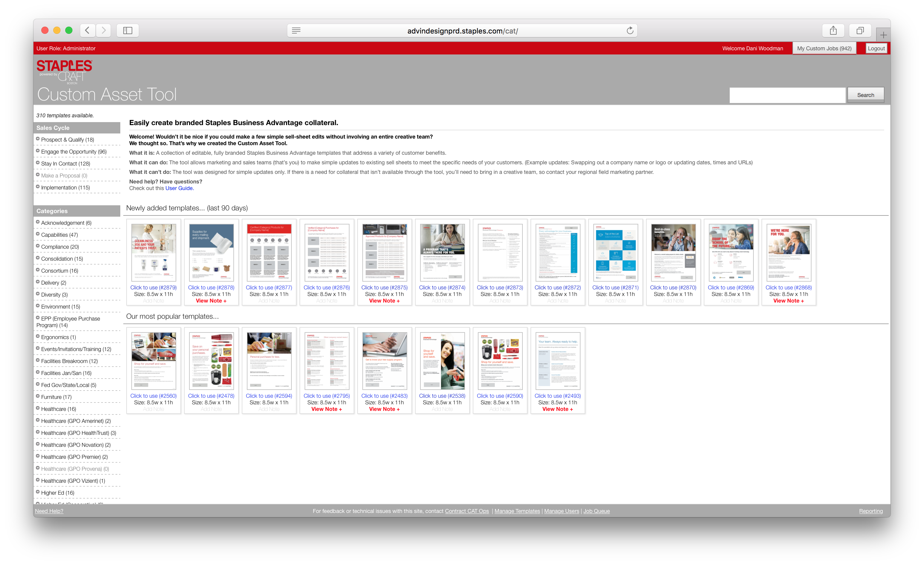924x565 pixels.
Task: Open the User Guide link
Action: (179, 188)
